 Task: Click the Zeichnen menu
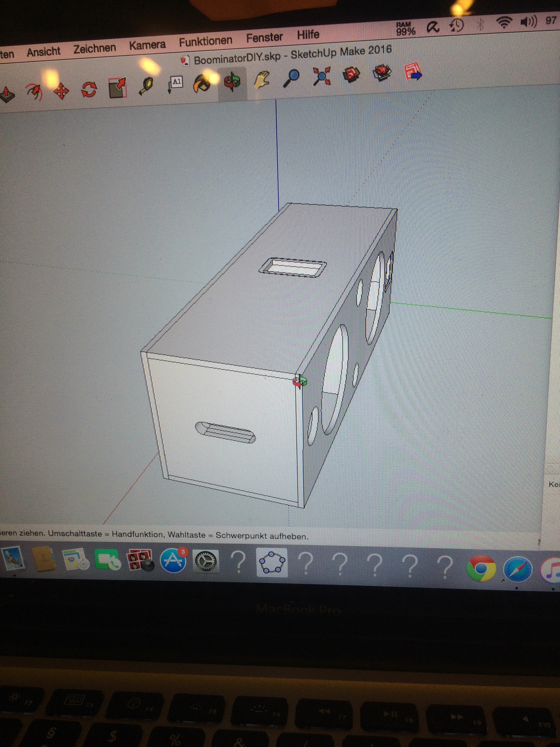pyautogui.click(x=95, y=48)
